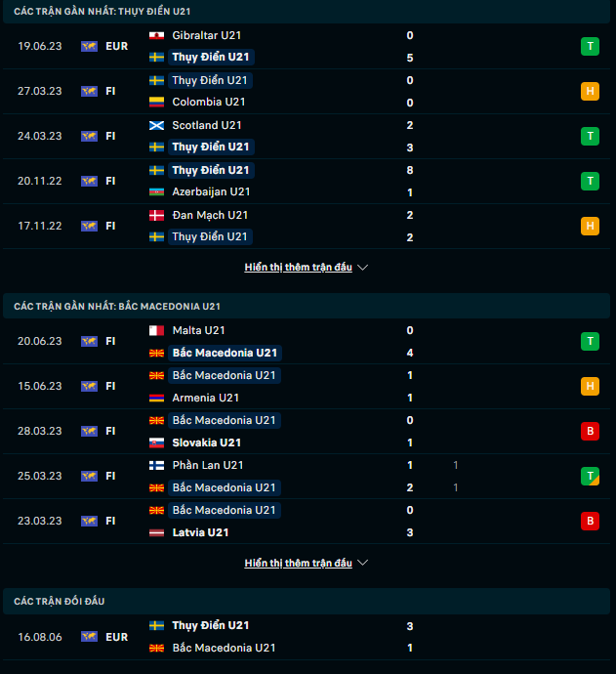Click red B badge for Latvia match
Viewport: 616px width, 674px height.
590,522
